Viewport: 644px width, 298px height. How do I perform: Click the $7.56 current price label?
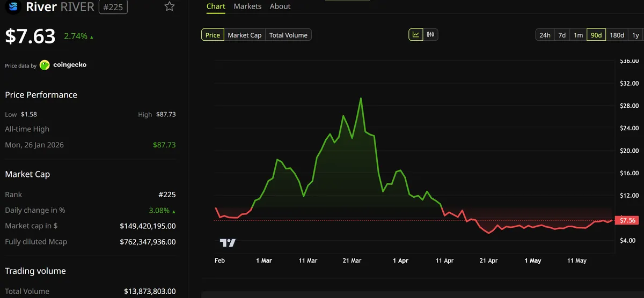(627, 220)
